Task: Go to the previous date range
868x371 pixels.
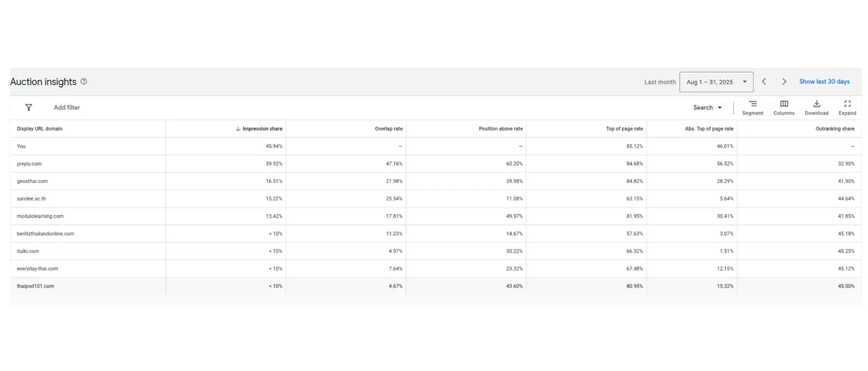Action: point(764,81)
